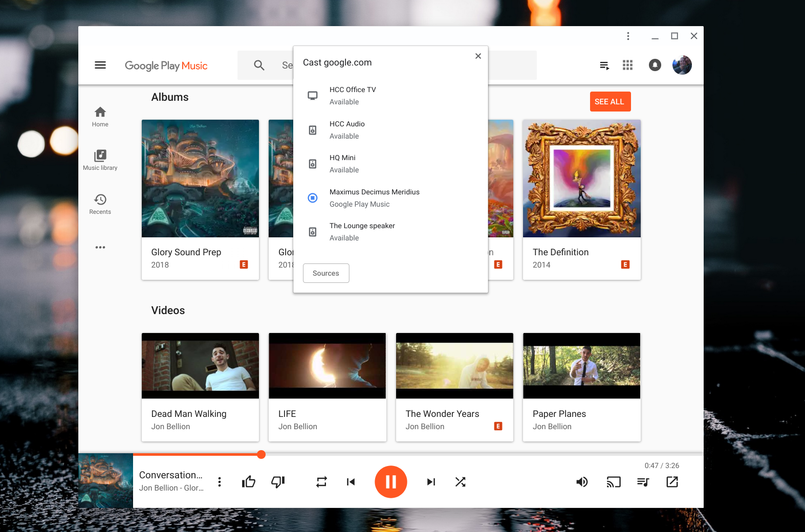
Task: Close the Cast dialog
Action: tap(478, 56)
